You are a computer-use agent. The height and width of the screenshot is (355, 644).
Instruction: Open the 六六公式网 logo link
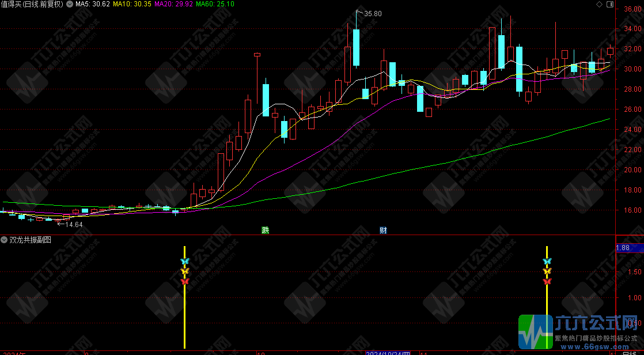(x=581, y=331)
